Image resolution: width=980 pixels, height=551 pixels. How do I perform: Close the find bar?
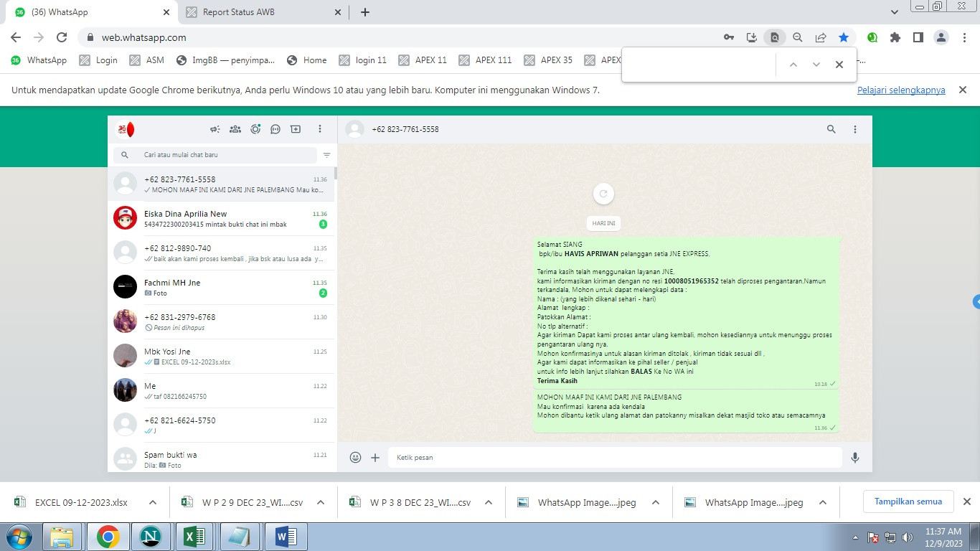pyautogui.click(x=839, y=65)
